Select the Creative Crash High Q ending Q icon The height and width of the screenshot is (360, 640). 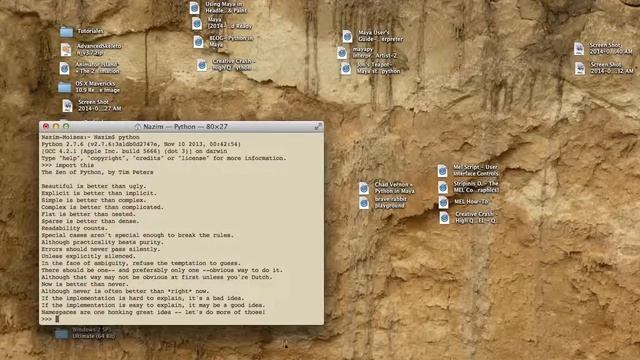tap(444, 218)
